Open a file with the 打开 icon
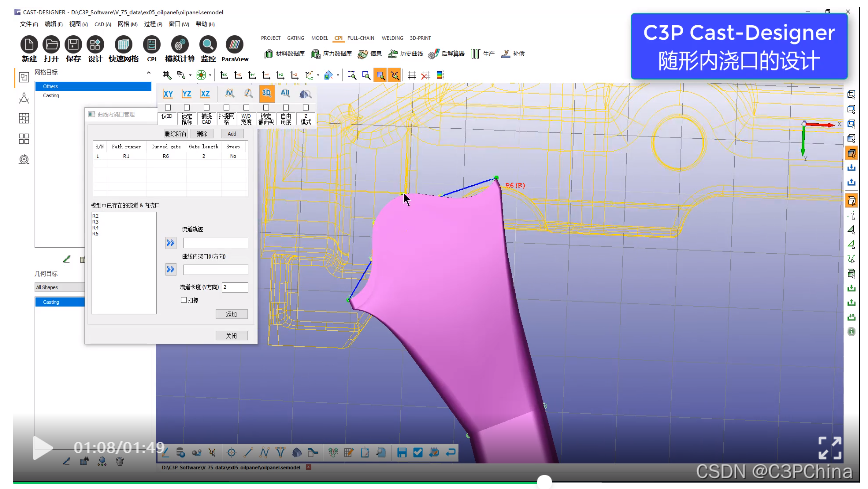Image resolution: width=868 pixels, height=489 pixels. coord(51,45)
